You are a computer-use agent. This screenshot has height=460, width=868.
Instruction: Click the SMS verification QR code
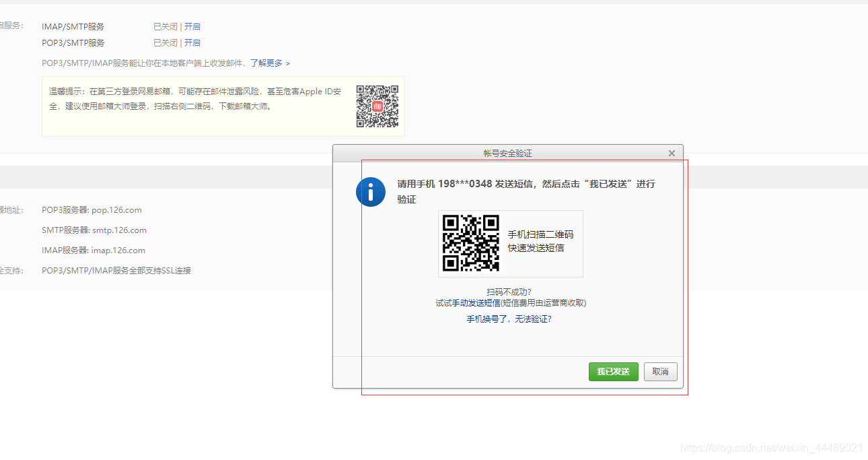click(471, 243)
